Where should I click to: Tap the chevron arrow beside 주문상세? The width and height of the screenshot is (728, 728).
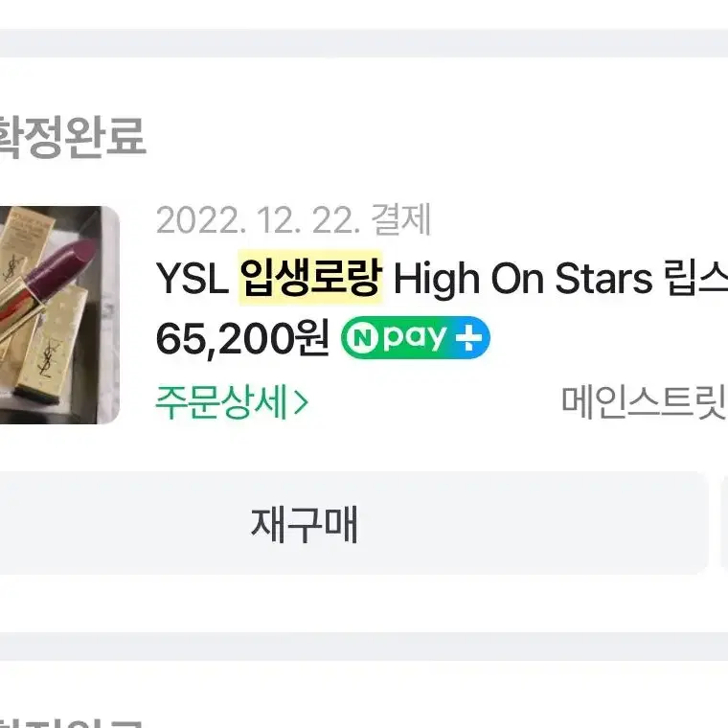pyautogui.click(x=301, y=402)
